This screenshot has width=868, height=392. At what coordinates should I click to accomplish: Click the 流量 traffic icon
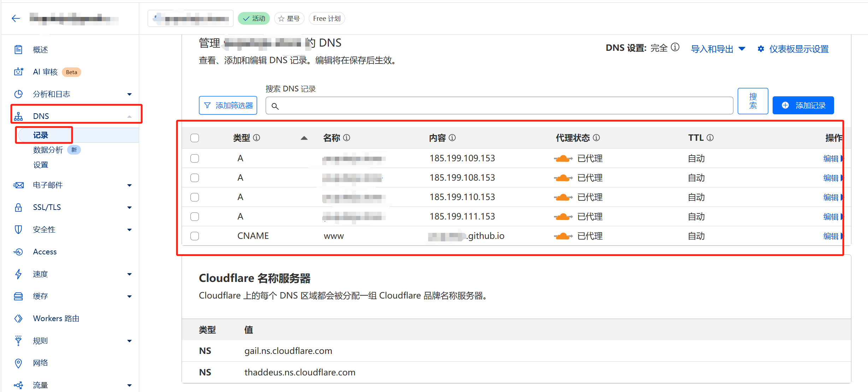(x=18, y=385)
